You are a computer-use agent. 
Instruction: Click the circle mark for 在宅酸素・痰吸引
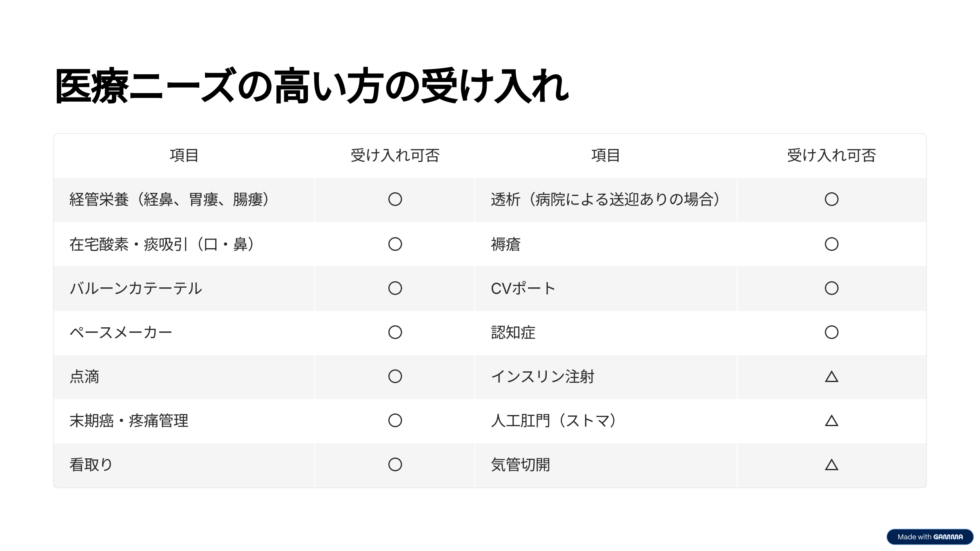(x=395, y=244)
